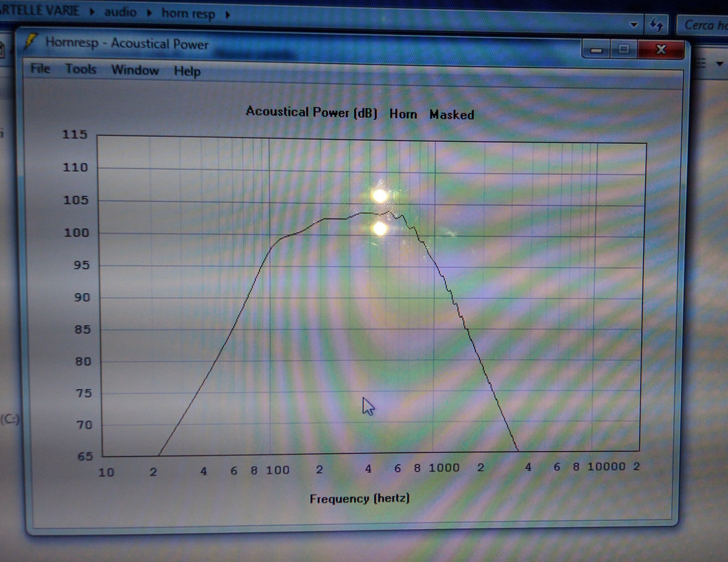
Task: Open the Explorer view options dropdown arrow
Action: (719, 64)
